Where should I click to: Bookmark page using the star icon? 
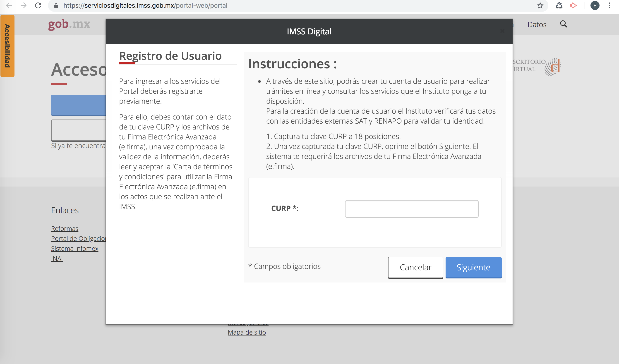coord(540,5)
